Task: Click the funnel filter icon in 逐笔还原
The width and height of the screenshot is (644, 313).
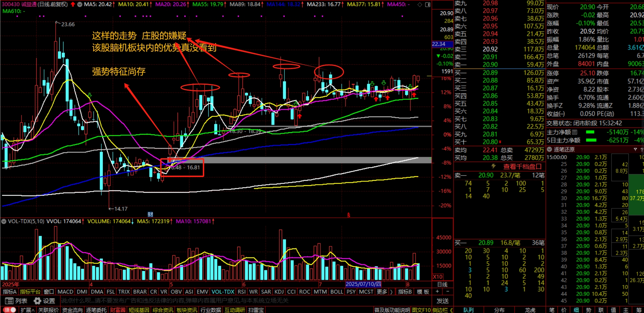Action: (635, 149)
